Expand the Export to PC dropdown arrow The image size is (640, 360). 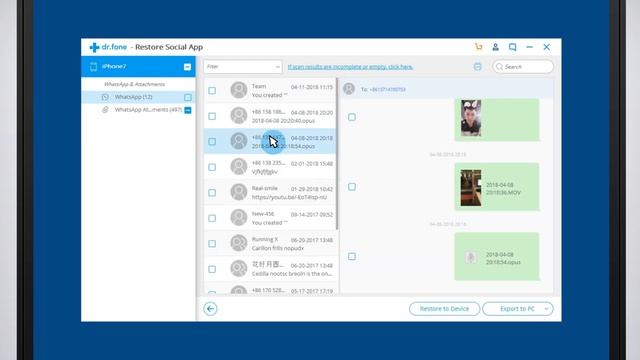point(546,309)
